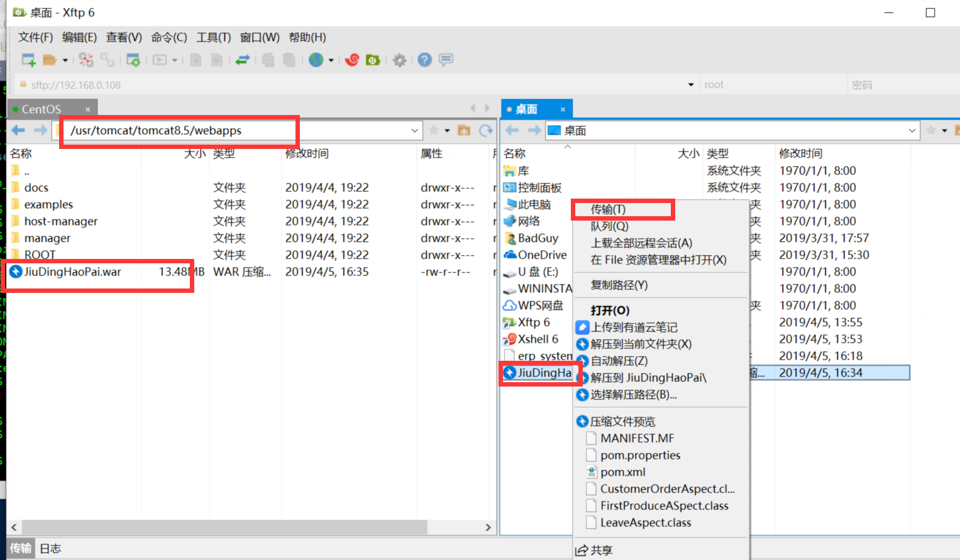Open Options gear icon in toolbar
This screenshot has width=960, height=560.
(399, 60)
